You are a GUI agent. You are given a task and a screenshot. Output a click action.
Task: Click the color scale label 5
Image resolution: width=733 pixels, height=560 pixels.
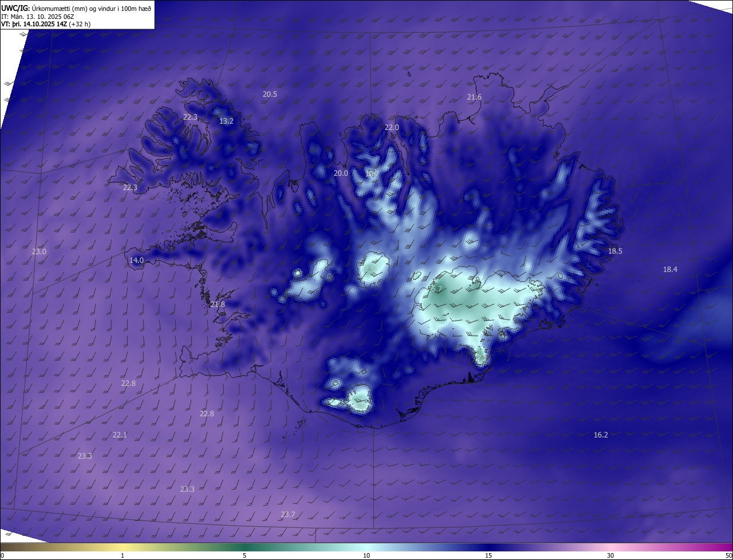click(x=245, y=555)
